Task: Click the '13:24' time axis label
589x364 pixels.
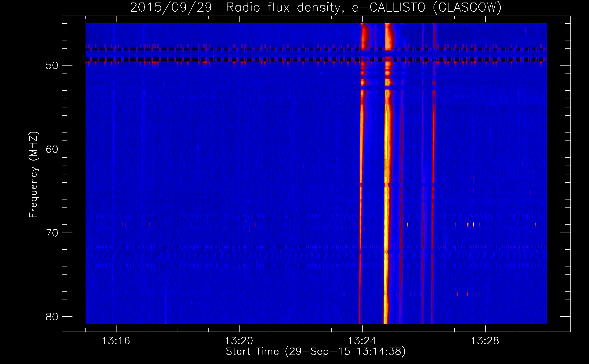Action: point(362,341)
